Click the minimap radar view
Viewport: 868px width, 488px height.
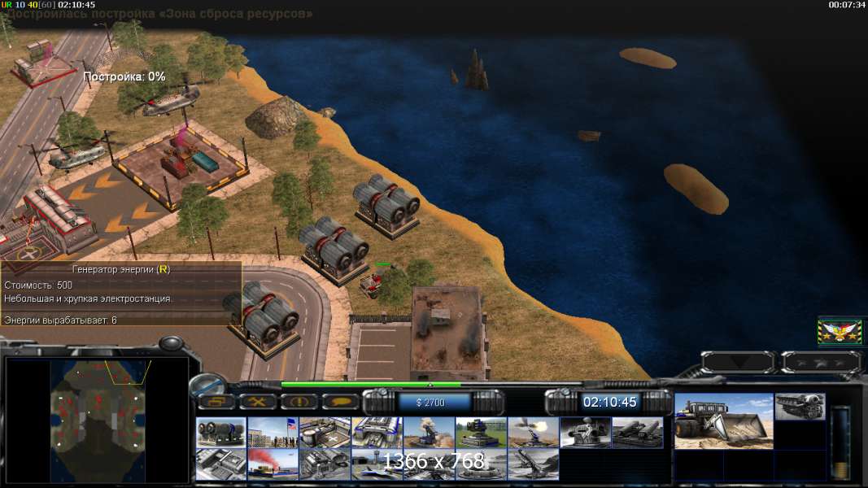98,420
